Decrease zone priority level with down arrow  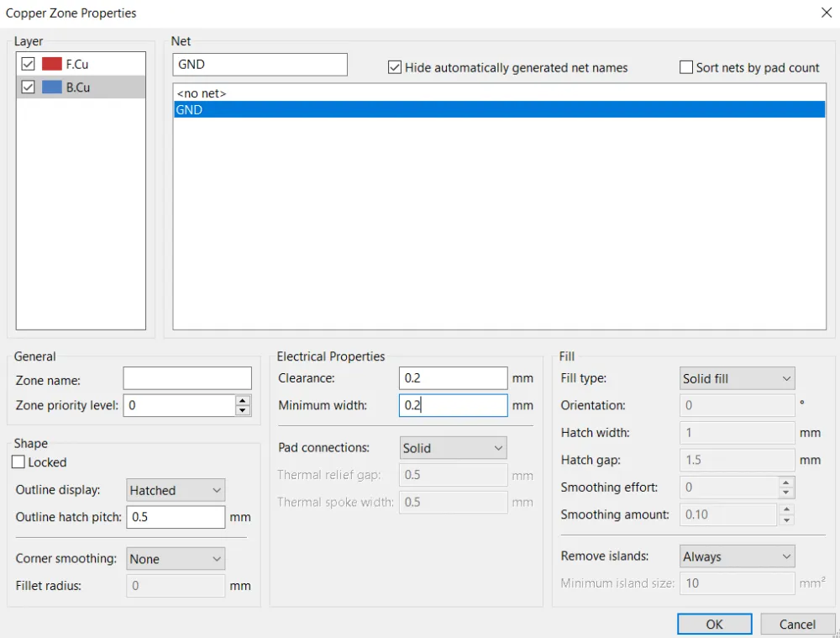click(243, 410)
